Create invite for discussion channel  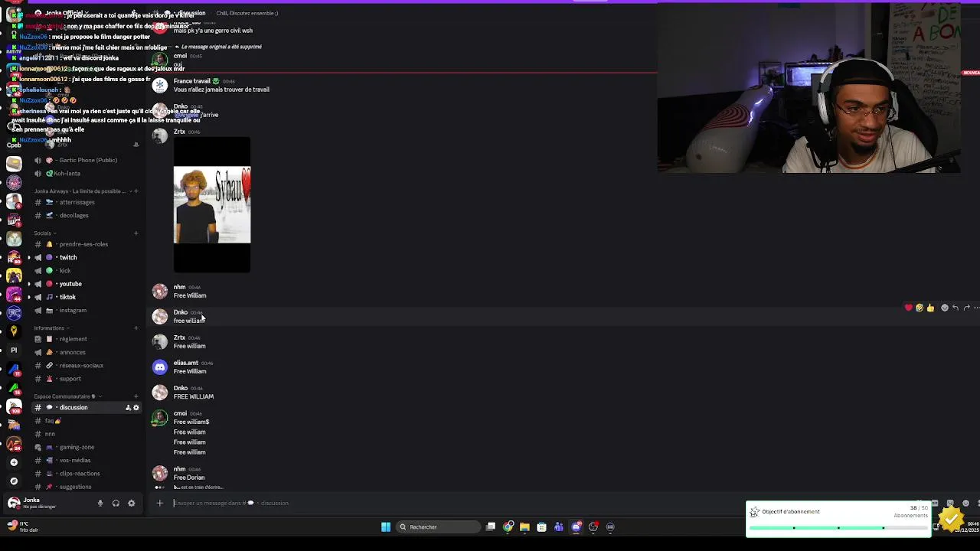(x=128, y=408)
